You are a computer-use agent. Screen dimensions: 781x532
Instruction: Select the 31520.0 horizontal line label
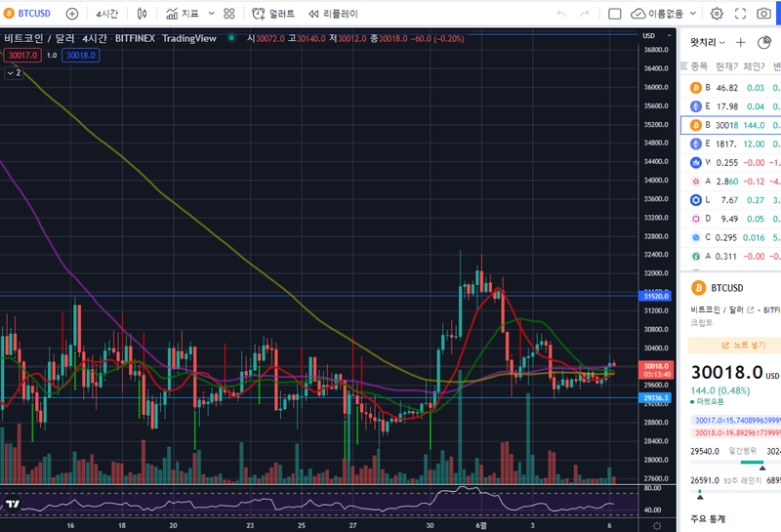click(x=655, y=297)
